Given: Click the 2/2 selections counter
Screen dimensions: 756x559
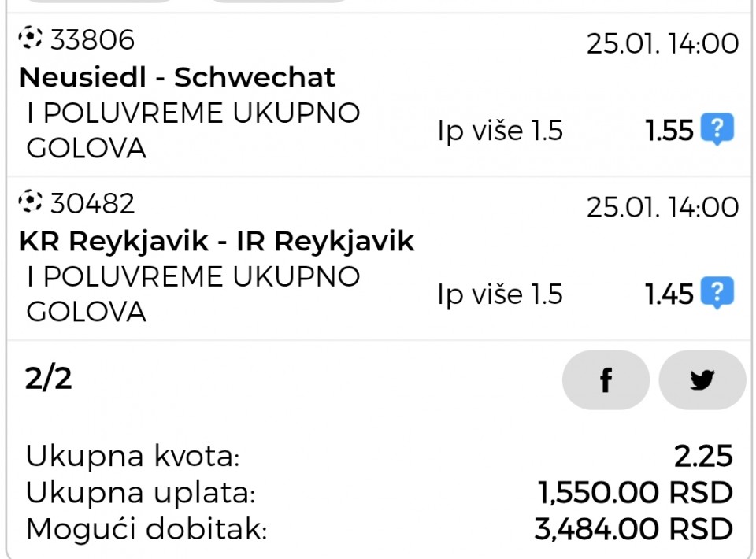Looking at the screenshot, I should click(x=48, y=379).
